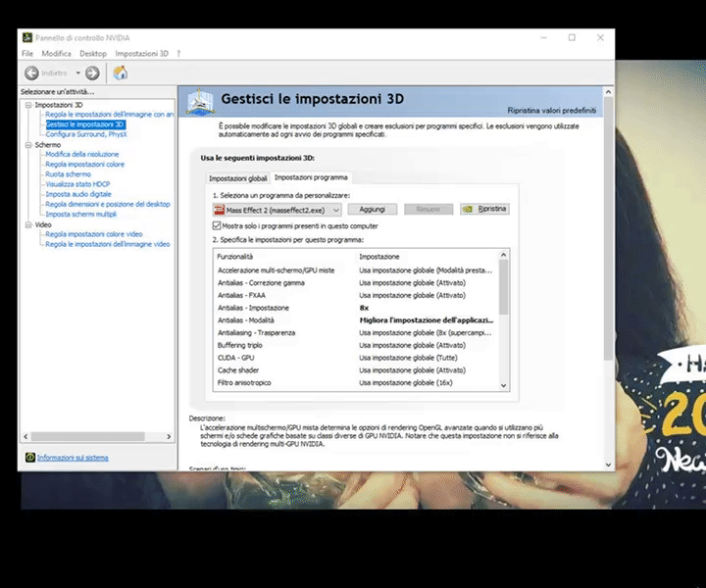Click the Rimuovi button
This screenshot has width=706, height=588.
(x=429, y=209)
